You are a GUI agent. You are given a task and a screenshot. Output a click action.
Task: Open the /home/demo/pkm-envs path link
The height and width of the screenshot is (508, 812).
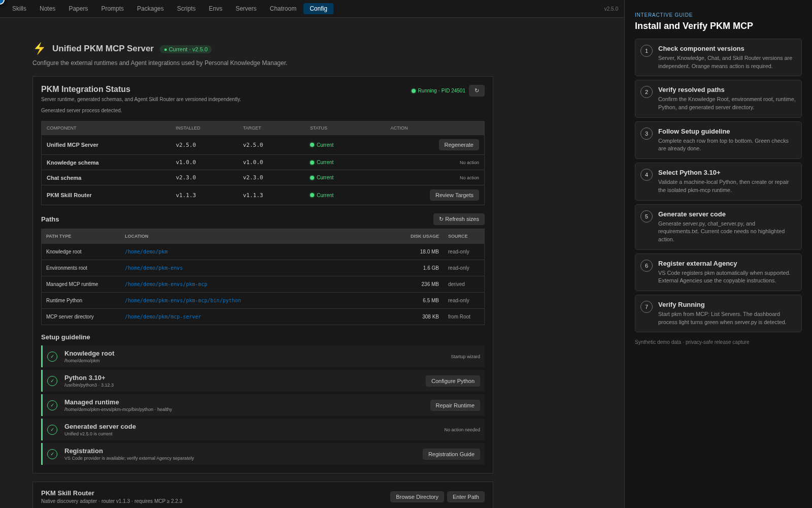154,268
